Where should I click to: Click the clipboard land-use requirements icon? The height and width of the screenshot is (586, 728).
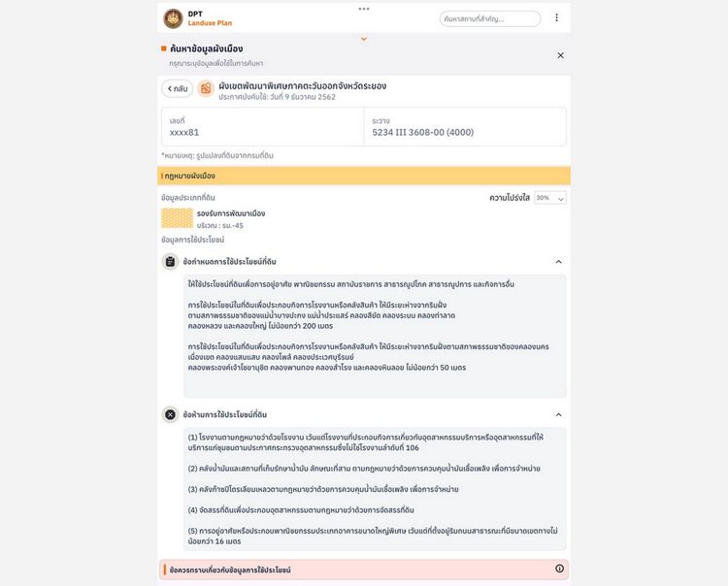coord(171,262)
